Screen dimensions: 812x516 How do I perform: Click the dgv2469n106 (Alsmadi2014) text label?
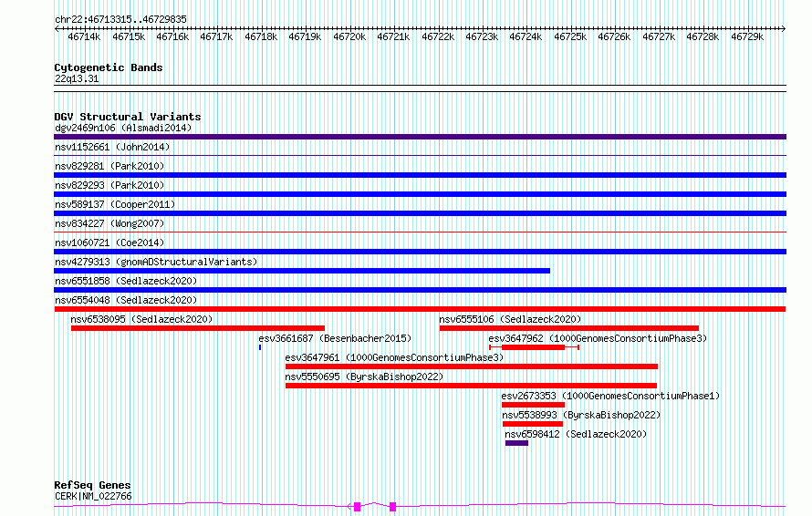123,128
